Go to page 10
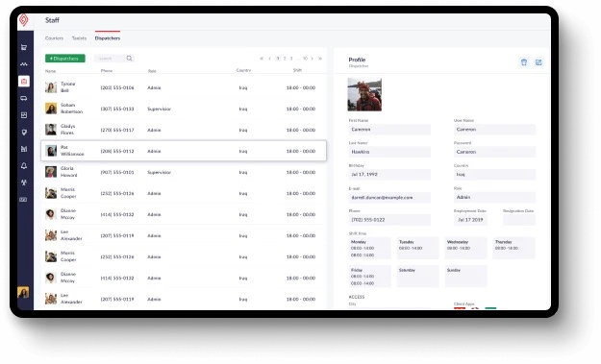Screen dimensions: 601x364 (305, 59)
